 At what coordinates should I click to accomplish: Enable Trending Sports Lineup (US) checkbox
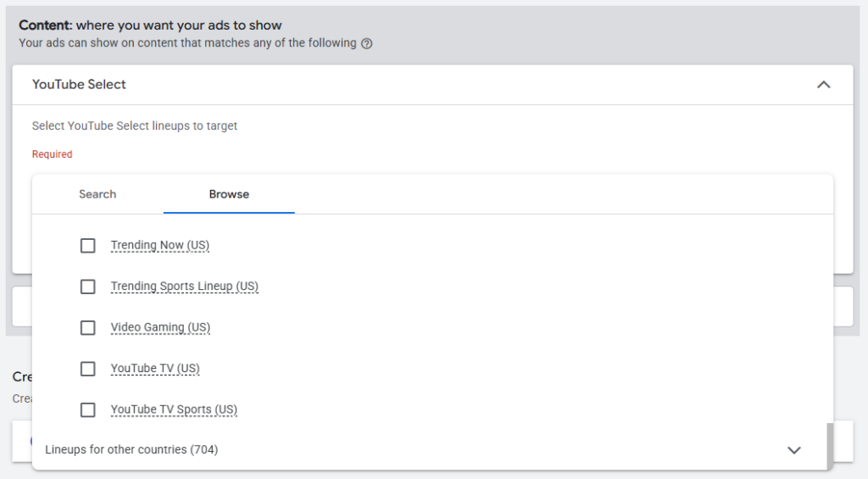point(88,287)
